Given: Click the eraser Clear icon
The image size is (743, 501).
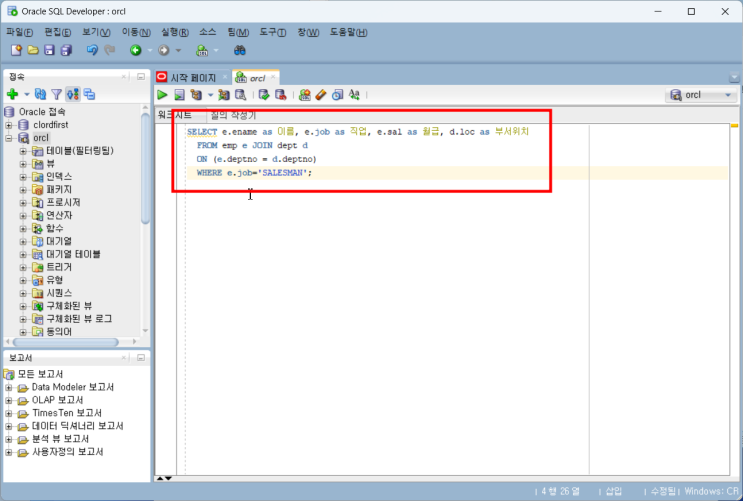Looking at the screenshot, I should tap(321, 95).
